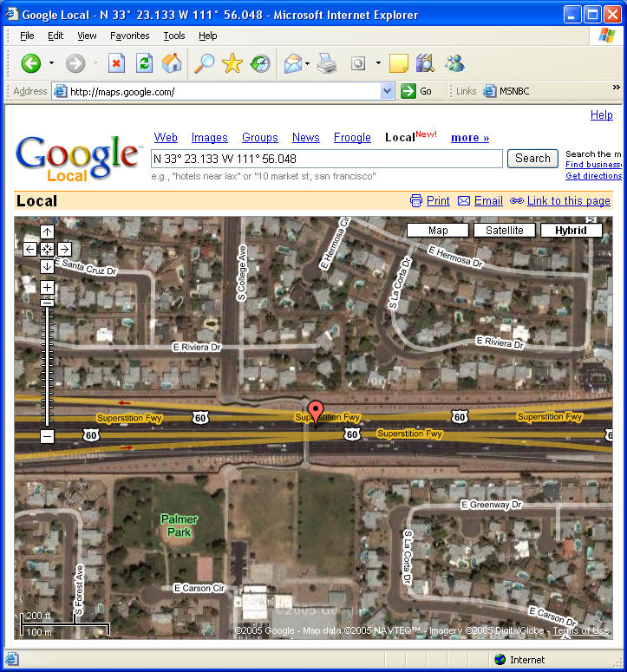
Task: Click the Mail envelope toolbar icon
Action: click(x=293, y=64)
